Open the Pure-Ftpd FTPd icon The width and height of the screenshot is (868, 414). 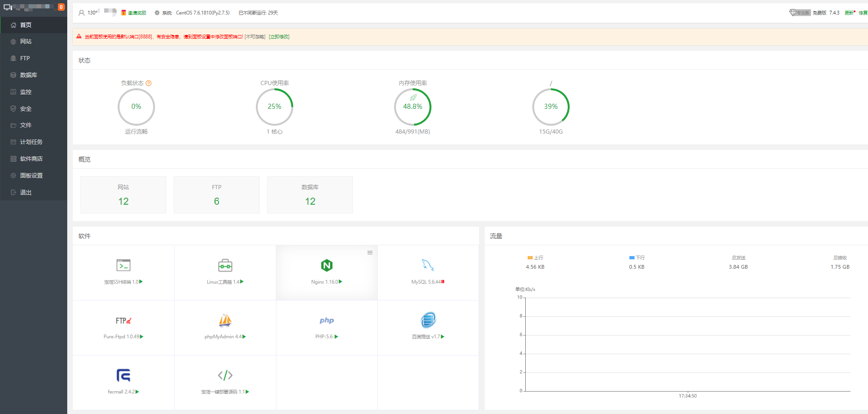click(123, 321)
